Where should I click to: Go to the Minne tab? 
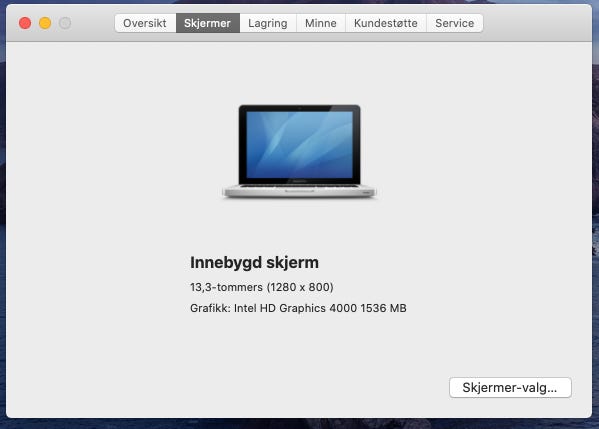(x=321, y=23)
